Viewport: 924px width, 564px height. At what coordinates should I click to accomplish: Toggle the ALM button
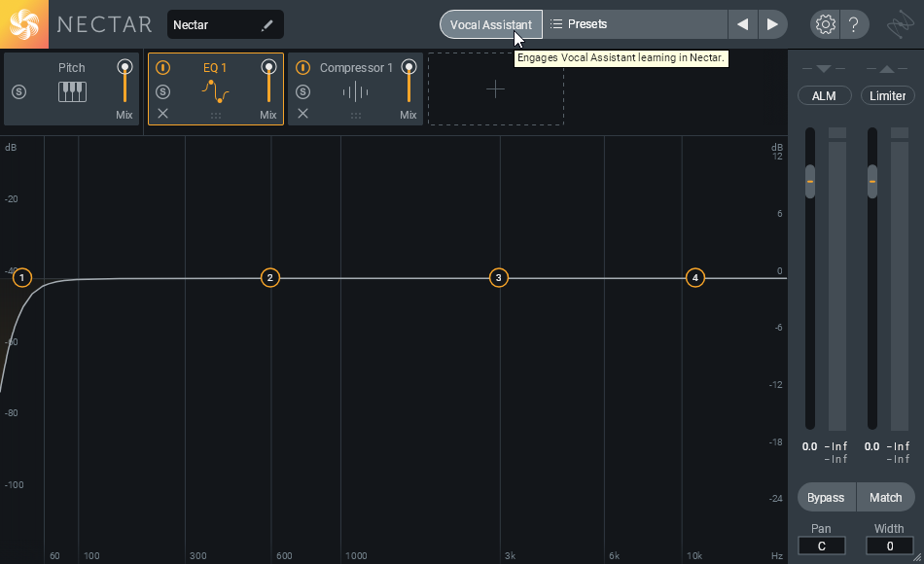click(824, 95)
